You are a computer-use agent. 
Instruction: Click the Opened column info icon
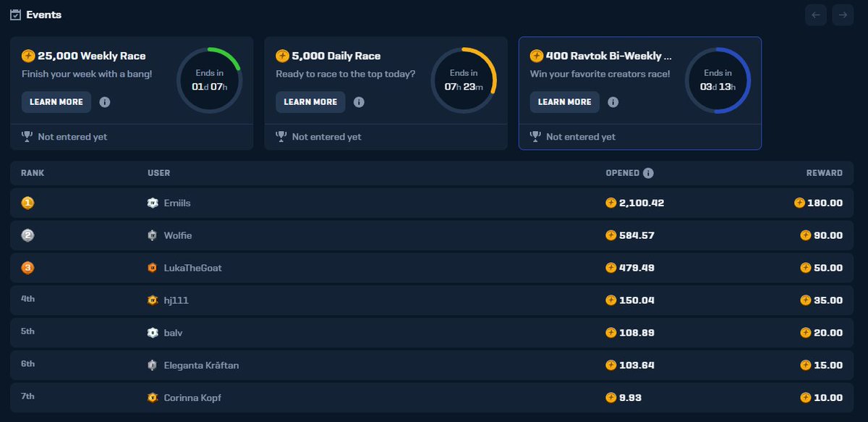[648, 173]
